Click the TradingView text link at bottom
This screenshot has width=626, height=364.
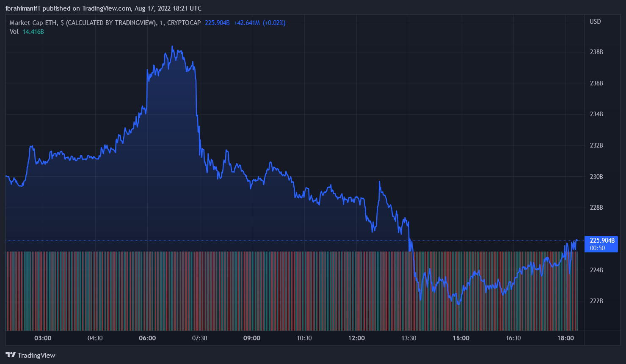(x=38, y=355)
